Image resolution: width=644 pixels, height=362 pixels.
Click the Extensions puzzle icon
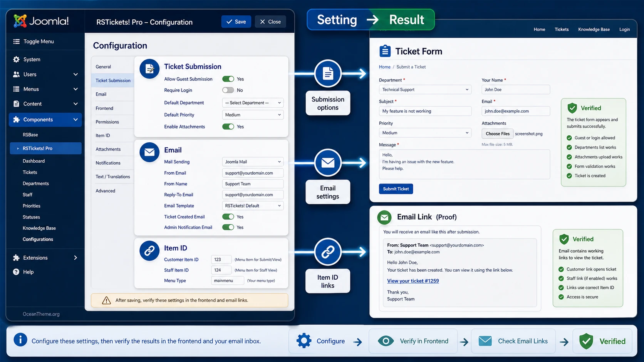point(16,258)
